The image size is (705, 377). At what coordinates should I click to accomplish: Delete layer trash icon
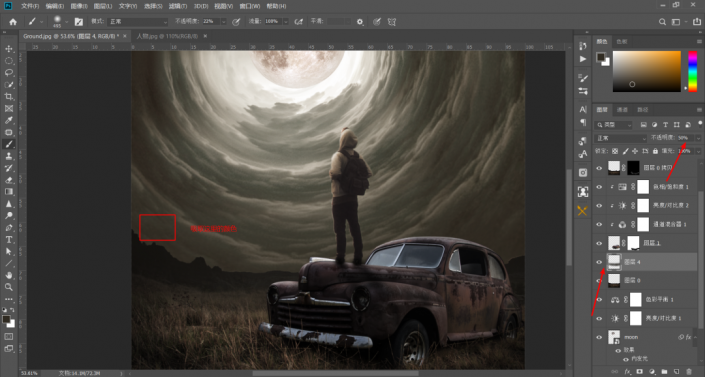pos(689,372)
